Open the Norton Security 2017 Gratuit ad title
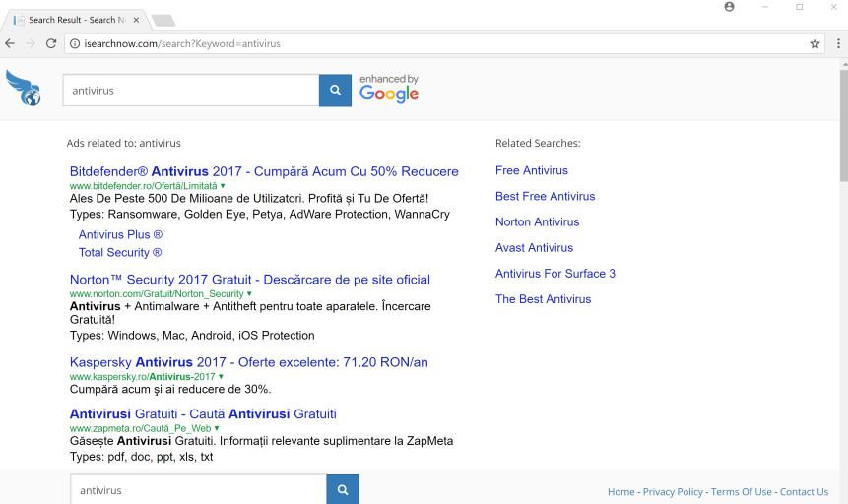Viewport: 848px width, 504px height. [250, 280]
